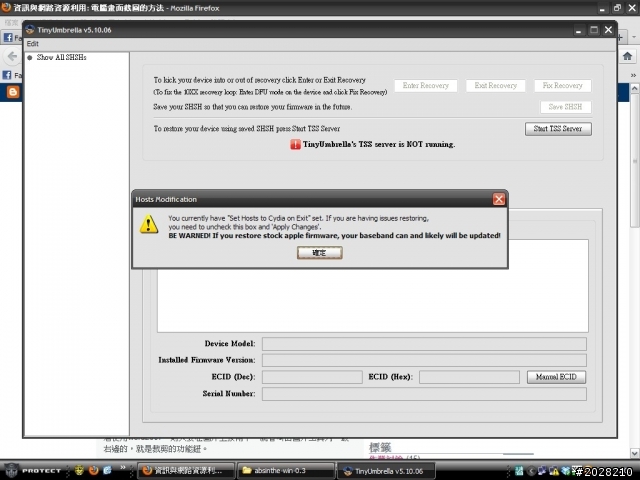Click the Blogger icon in Firefox page

click(x=13, y=92)
